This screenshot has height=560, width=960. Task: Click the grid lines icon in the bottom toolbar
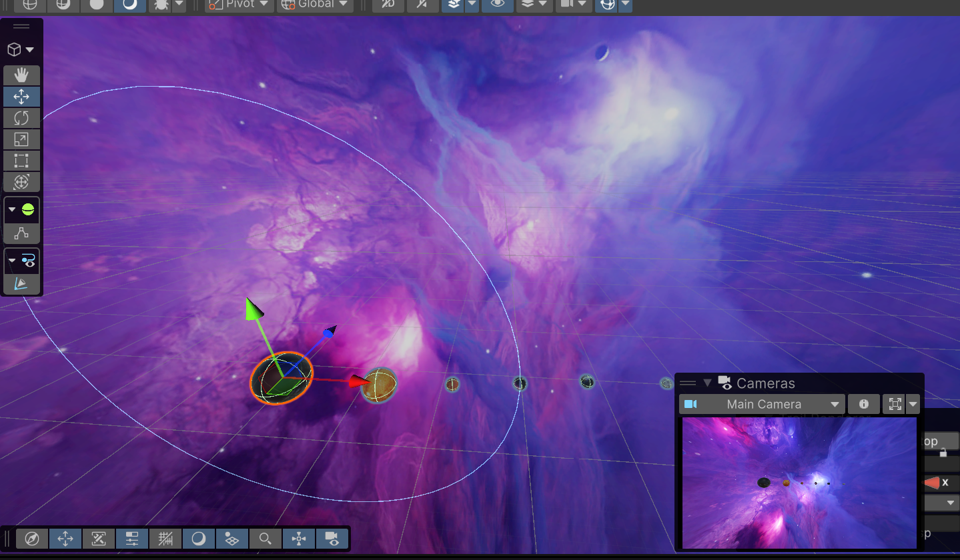click(165, 539)
